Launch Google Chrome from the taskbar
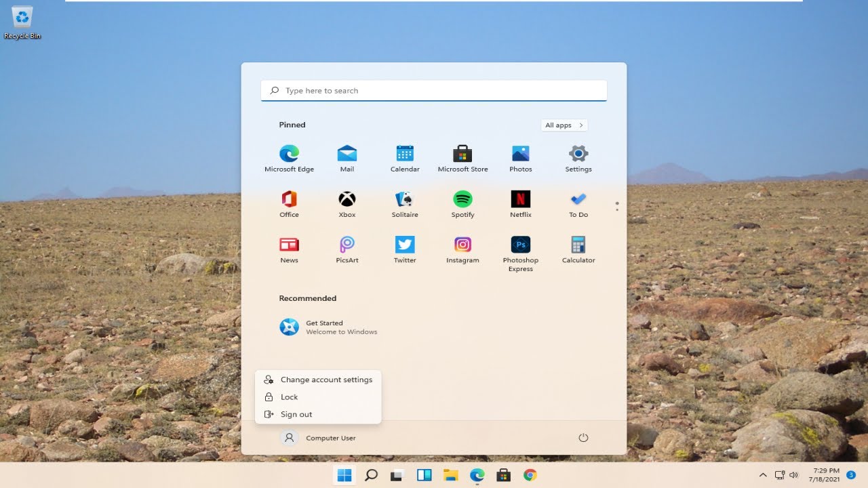 click(530, 475)
